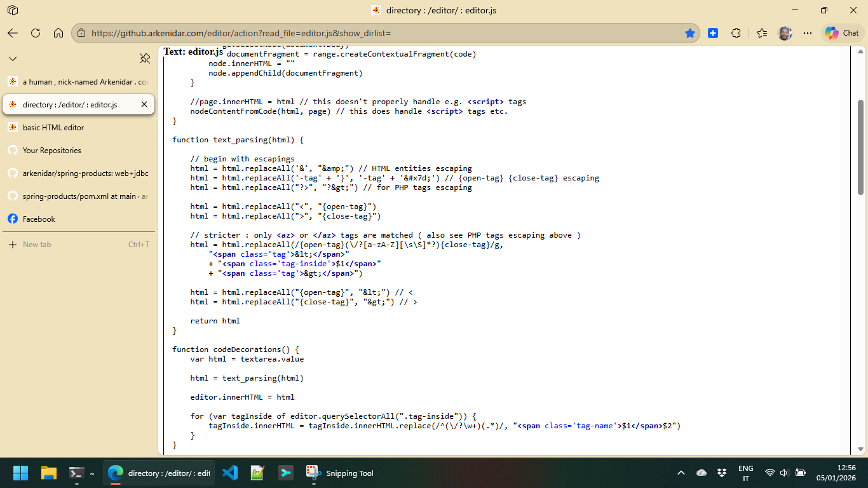The image size is (868, 488).
Task: Open Visual Studio Code from taskbar
Action: click(x=230, y=473)
